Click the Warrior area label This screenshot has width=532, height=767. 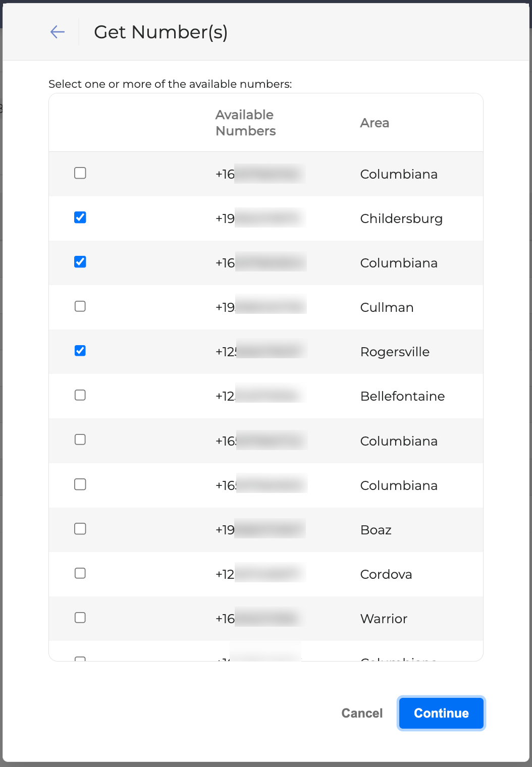[x=384, y=619]
